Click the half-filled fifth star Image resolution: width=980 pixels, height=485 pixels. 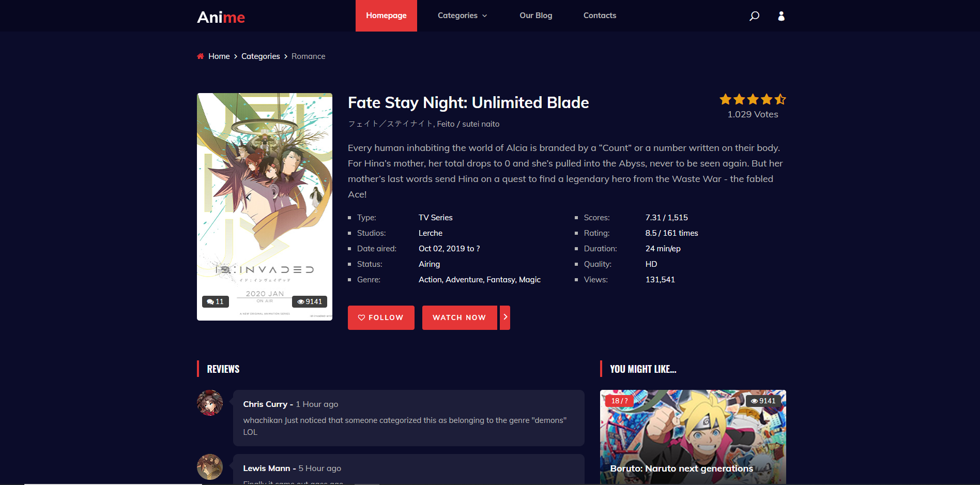(x=780, y=99)
